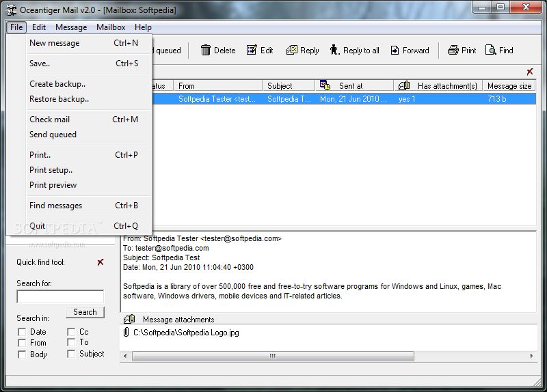This screenshot has height=392, width=547.
Task: Click the Search button
Action: [85, 312]
